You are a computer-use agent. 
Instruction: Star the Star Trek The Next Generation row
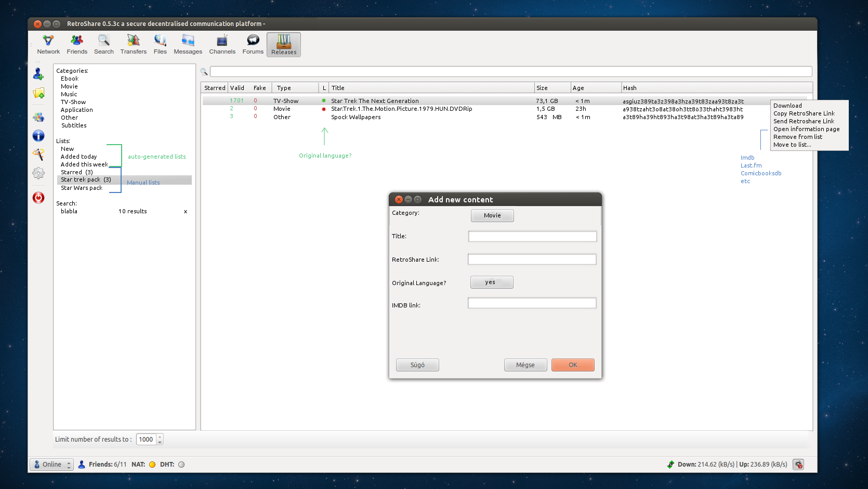tap(214, 100)
